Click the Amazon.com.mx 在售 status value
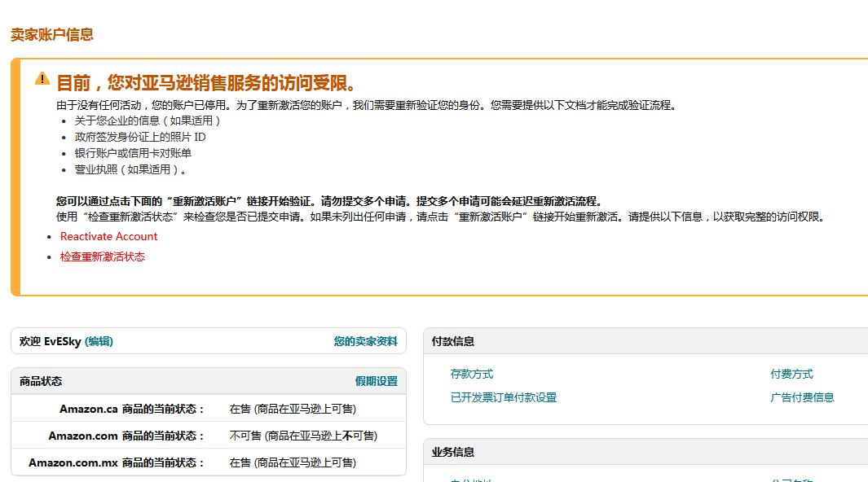 [x=293, y=462]
